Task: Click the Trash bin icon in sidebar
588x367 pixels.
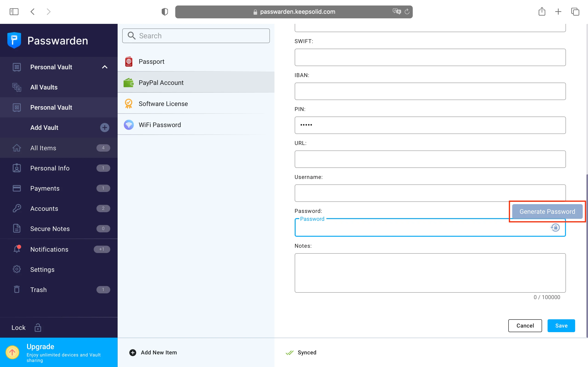Action: [17, 289]
